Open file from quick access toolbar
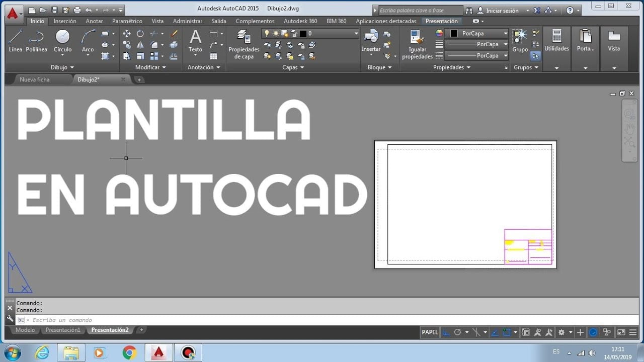Screen dimensions: 644x362 43,10
